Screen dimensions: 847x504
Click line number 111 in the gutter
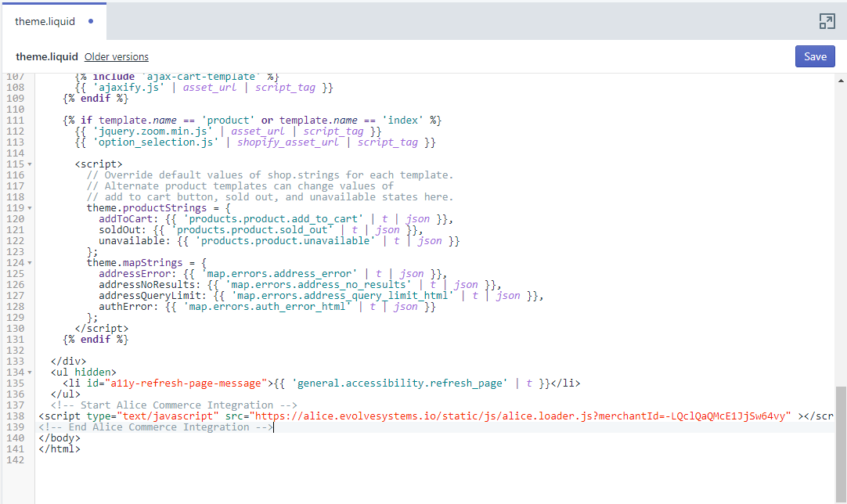[15, 121]
